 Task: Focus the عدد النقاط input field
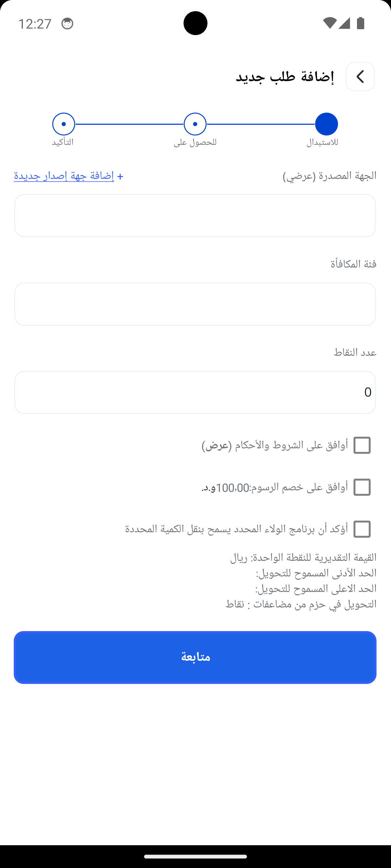pyautogui.click(x=195, y=392)
